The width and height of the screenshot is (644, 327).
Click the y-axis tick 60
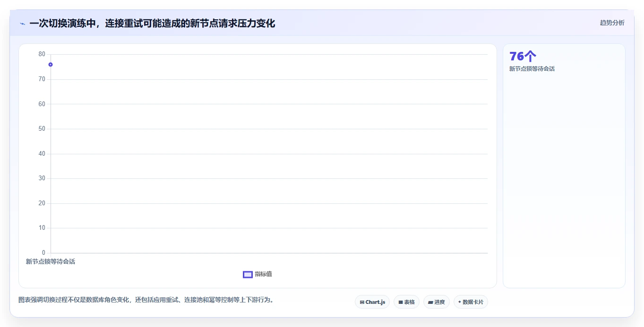[x=42, y=104]
